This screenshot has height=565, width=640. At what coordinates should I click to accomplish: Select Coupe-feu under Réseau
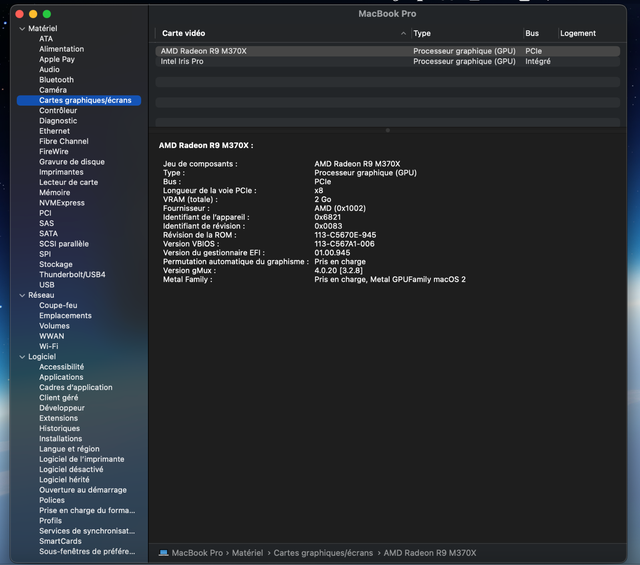[58, 305]
